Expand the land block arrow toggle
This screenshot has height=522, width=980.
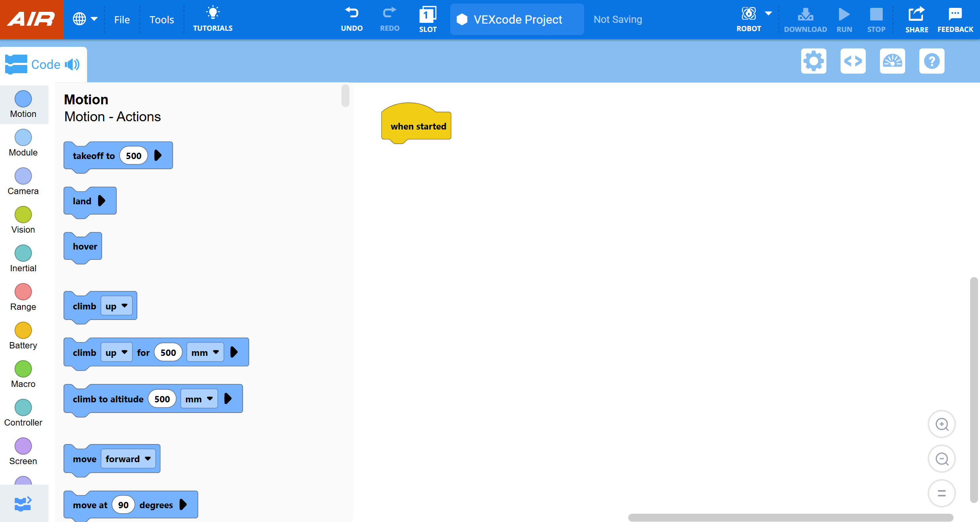click(x=102, y=201)
